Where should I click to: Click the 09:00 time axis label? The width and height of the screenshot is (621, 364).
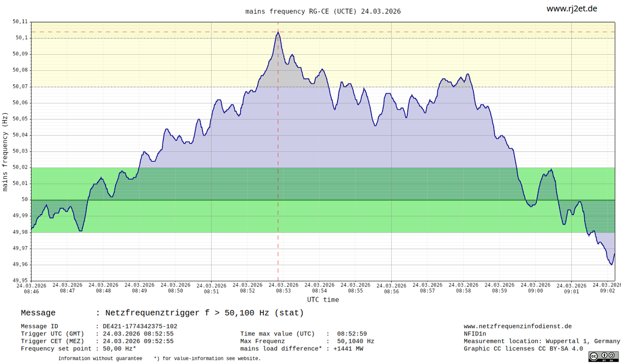pyautogui.click(x=535, y=287)
